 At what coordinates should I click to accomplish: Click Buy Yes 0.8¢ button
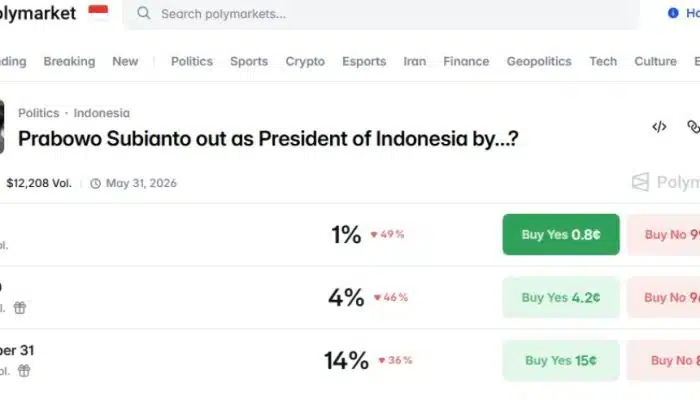[561, 234]
